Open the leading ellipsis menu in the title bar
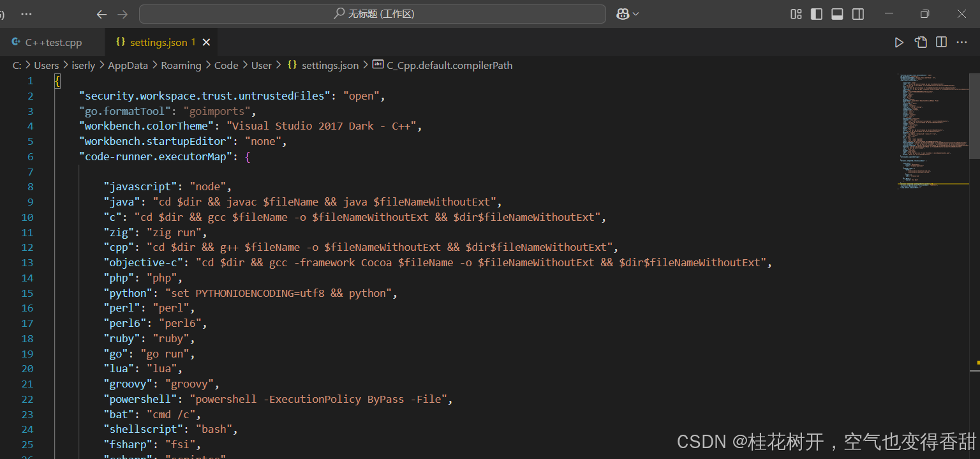 click(x=26, y=13)
